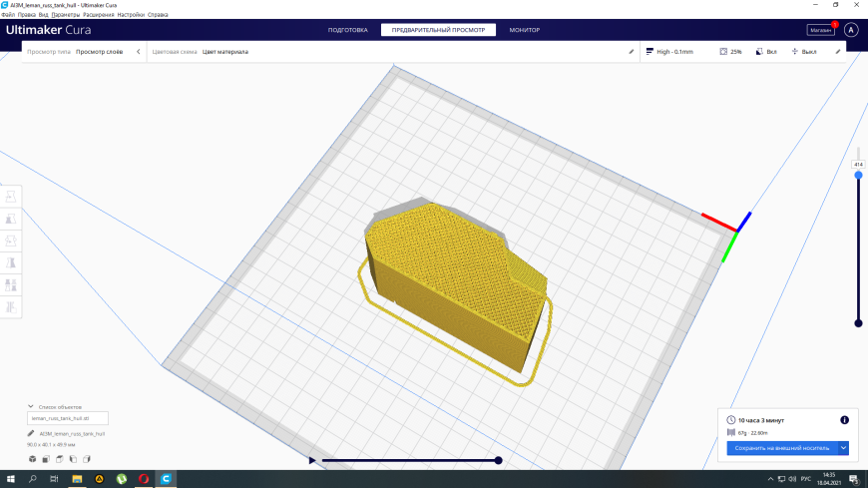Open the Параметры menu
The height and width of the screenshot is (488, 868).
click(x=65, y=14)
